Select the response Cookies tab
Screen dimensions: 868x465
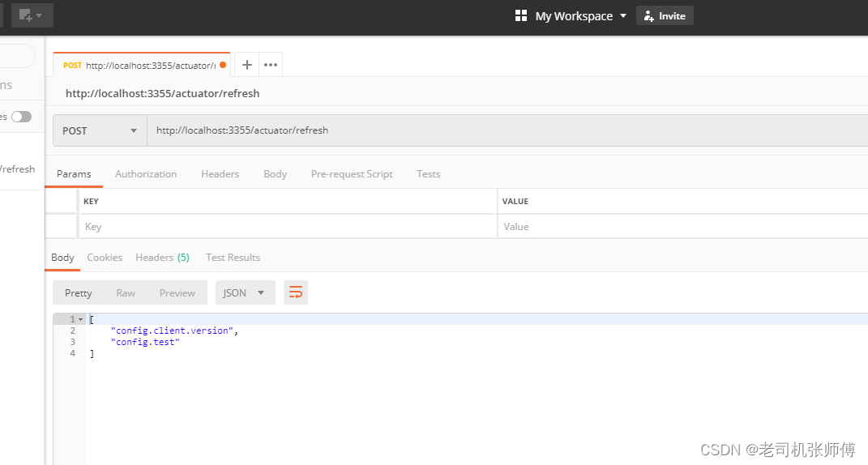(105, 258)
